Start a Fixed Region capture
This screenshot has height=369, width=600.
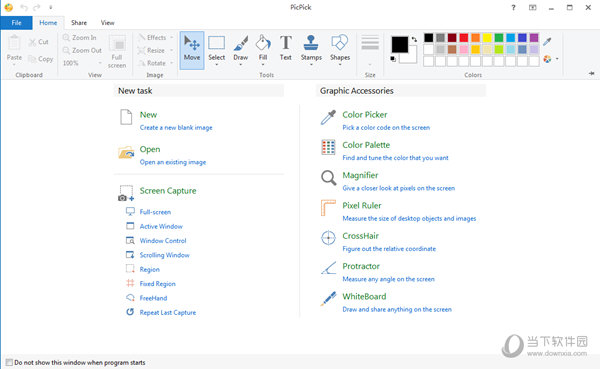[x=151, y=284]
